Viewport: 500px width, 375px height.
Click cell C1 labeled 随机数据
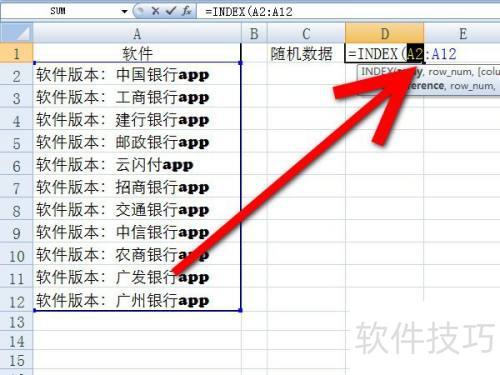pyautogui.click(x=306, y=53)
